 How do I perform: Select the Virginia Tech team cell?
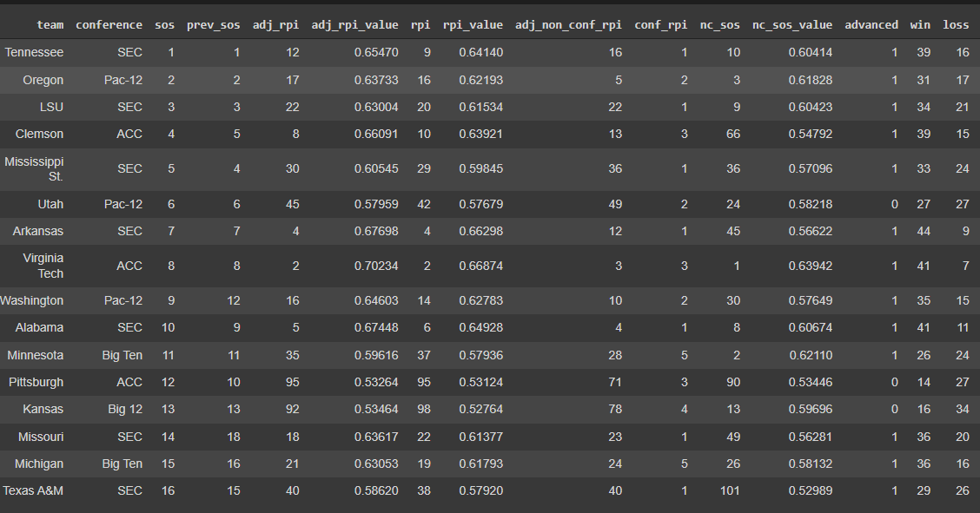(x=43, y=266)
